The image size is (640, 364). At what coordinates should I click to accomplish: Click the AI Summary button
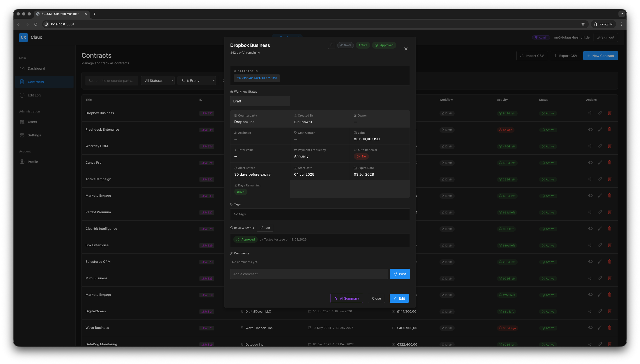coord(347,298)
